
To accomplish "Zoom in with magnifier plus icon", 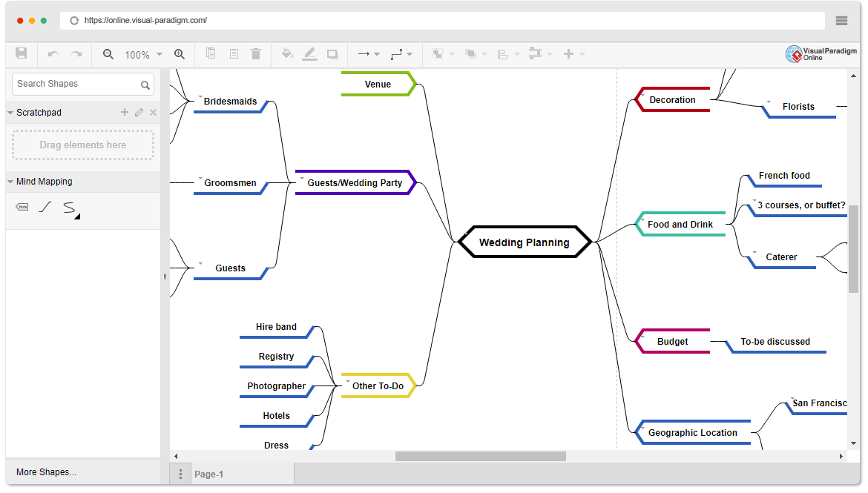I will [180, 53].
